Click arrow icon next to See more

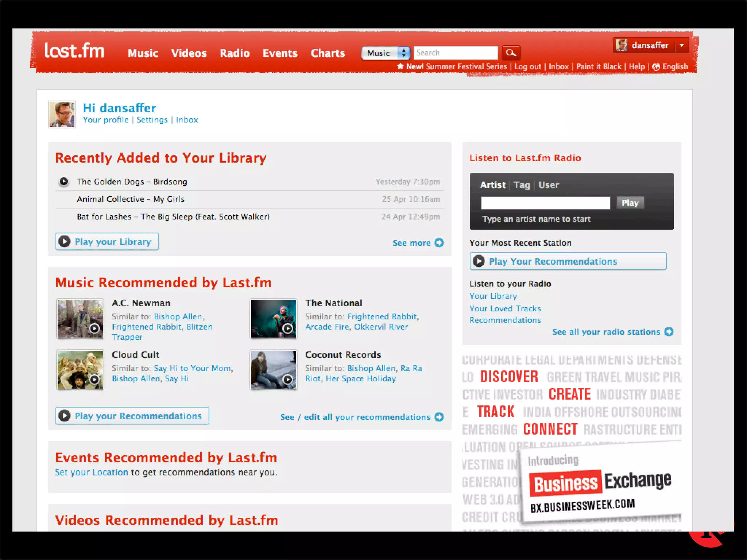click(x=439, y=243)
